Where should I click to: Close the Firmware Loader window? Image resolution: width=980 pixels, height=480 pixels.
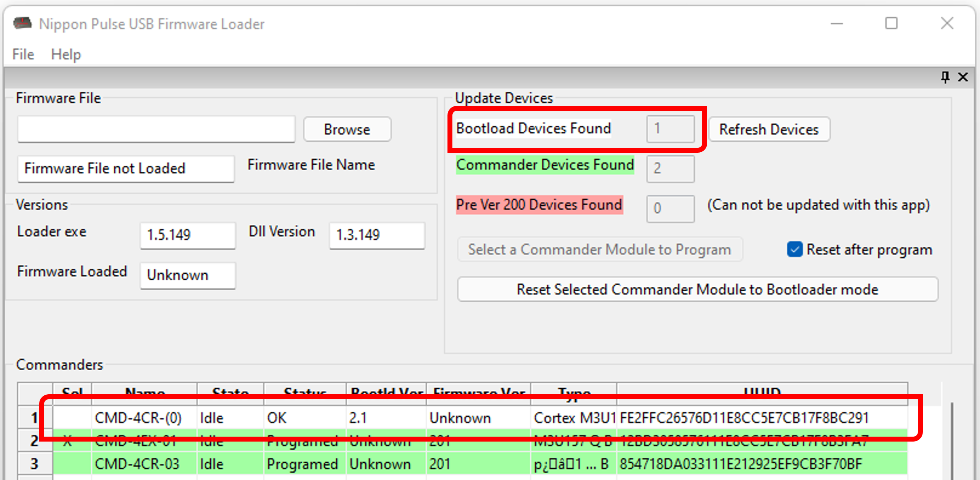947,24
